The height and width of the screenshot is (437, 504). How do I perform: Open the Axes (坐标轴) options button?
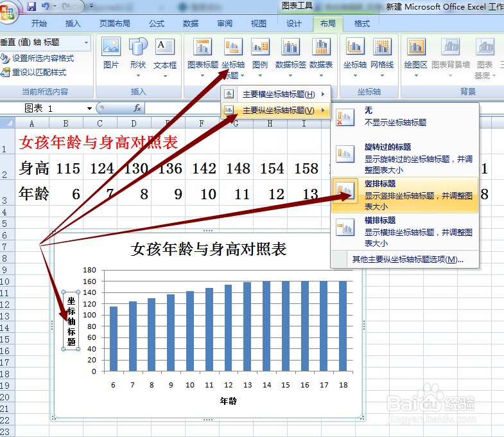tap(355, 57)
